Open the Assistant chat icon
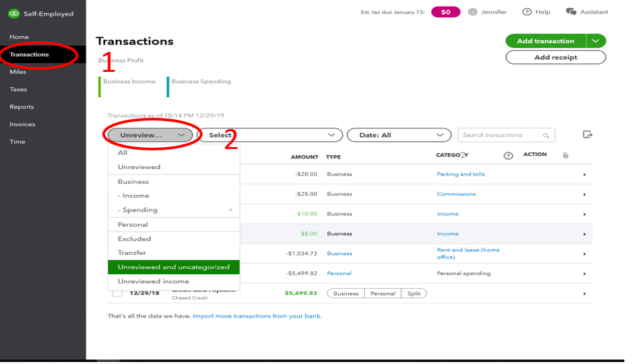This screenshot has height=364, width=633. (x=571, y=12)
